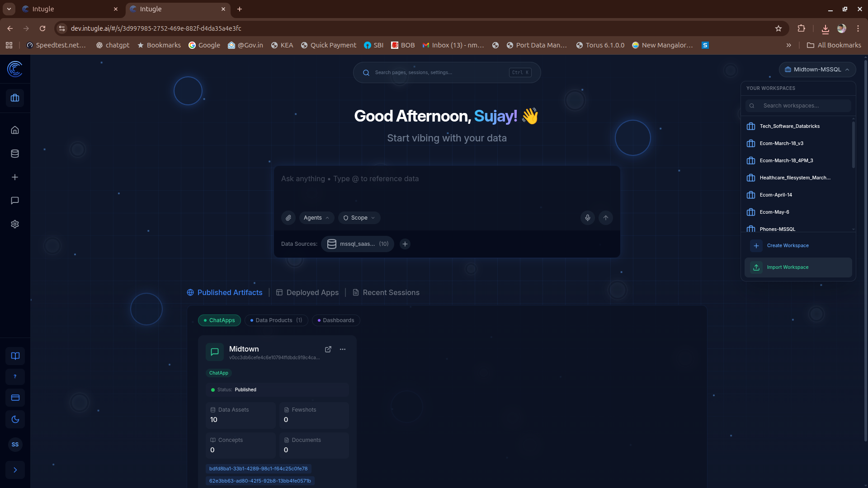Image resolution: width=868 pixels, height=488 pixels.
Task: Click the global search pages field
Action: tap(447, 72)
